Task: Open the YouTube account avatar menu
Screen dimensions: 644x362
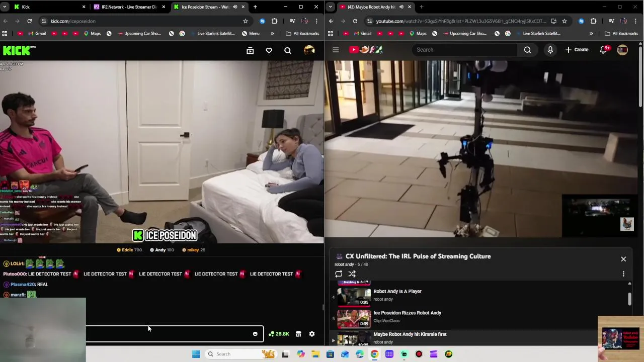Action: click(622, 50)
